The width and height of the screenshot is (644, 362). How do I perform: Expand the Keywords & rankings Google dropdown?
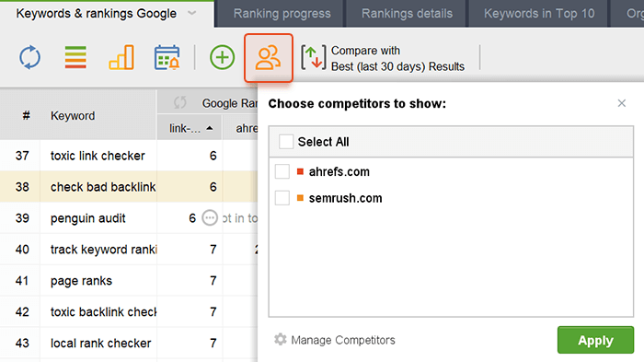point(191,13)
